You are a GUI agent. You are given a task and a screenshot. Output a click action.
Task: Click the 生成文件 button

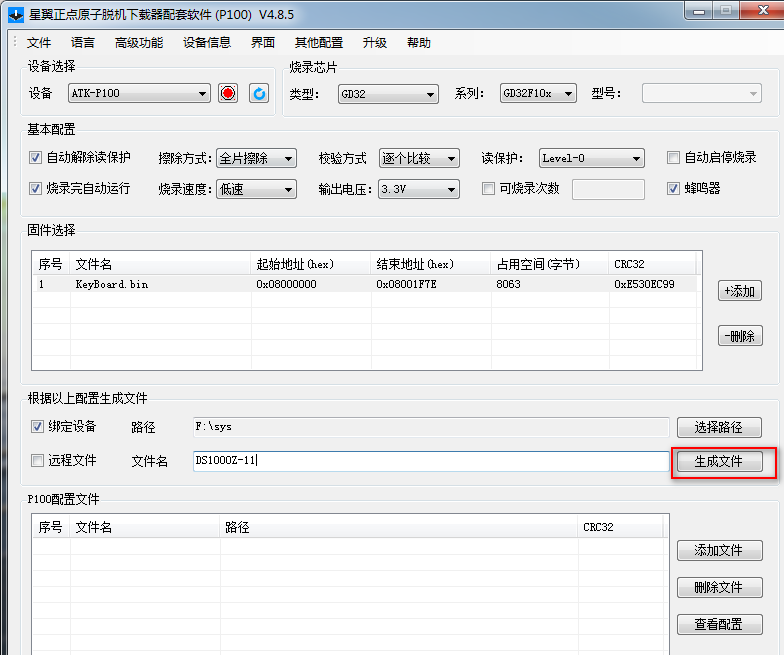point(719,462)
